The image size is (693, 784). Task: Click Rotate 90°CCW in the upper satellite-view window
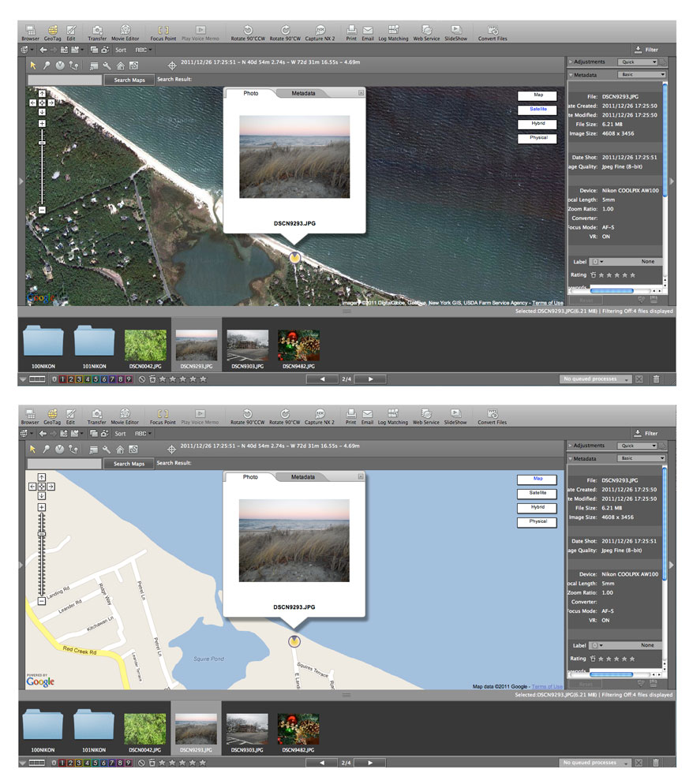[x=248, y=32]
